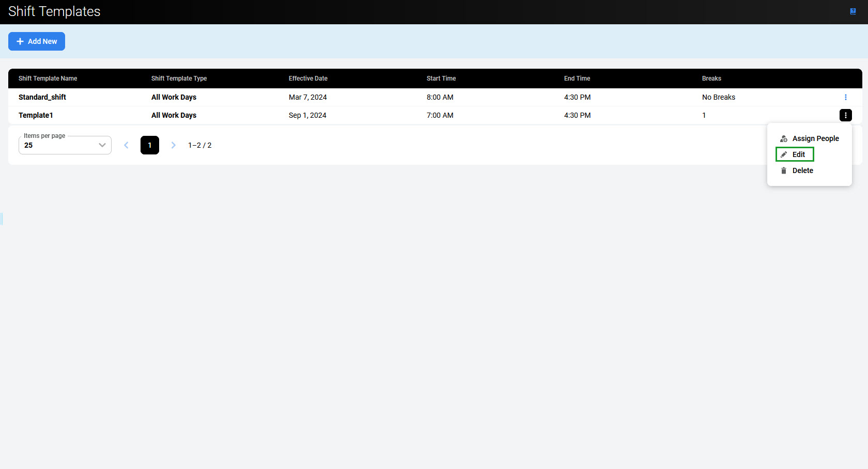868x469 pixels.
Task: Click the Shift Template Type column header
Action: 179,79
